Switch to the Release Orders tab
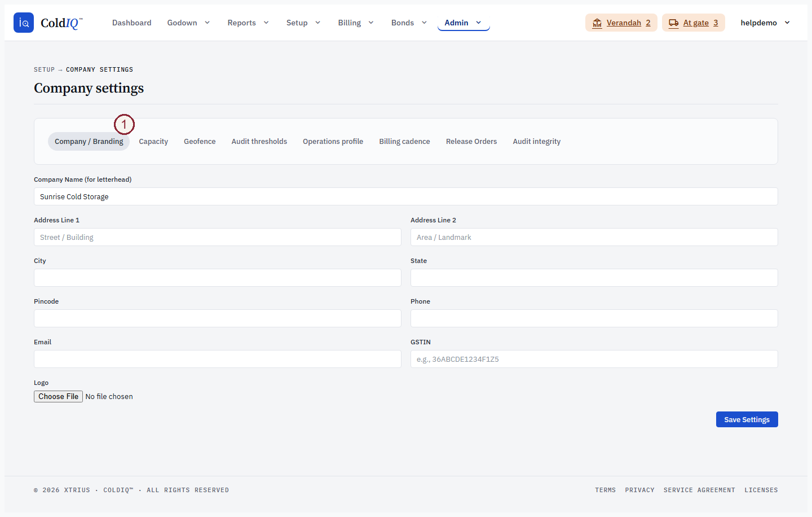The height and width of the screenshot is (517, 812). point(471,141)
